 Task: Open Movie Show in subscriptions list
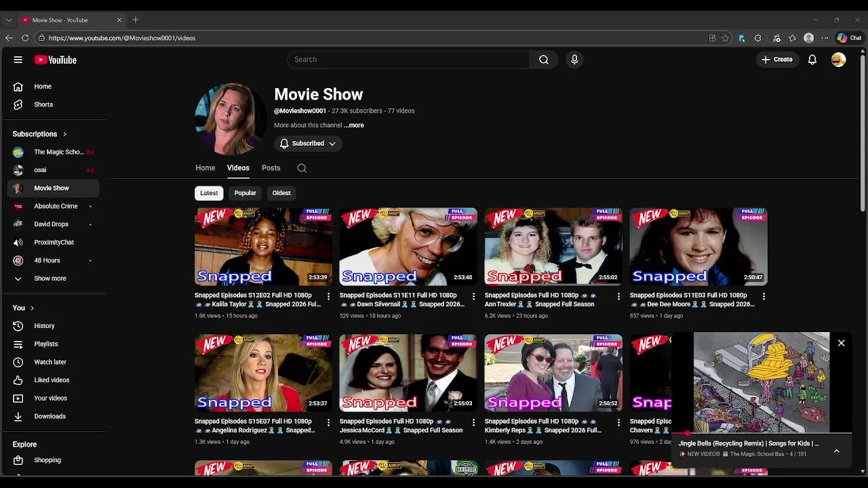pos(53,188)
